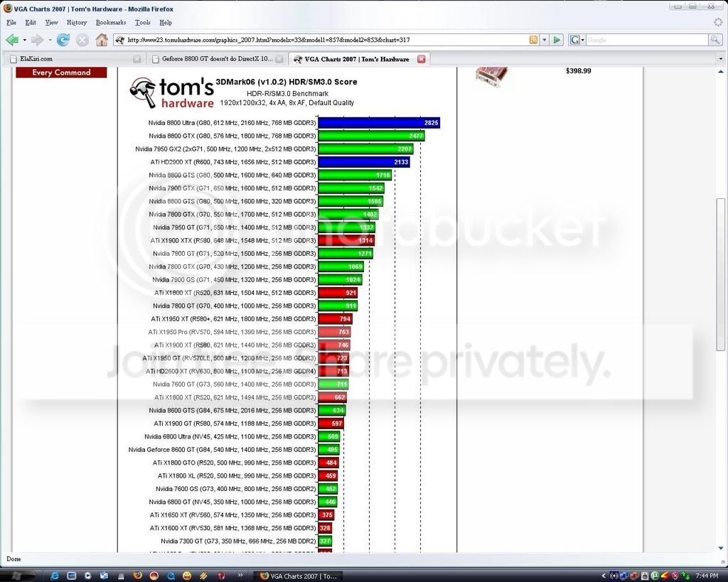Open the View menu
Viewport: 728px width, 582px height.
[51, 22]
